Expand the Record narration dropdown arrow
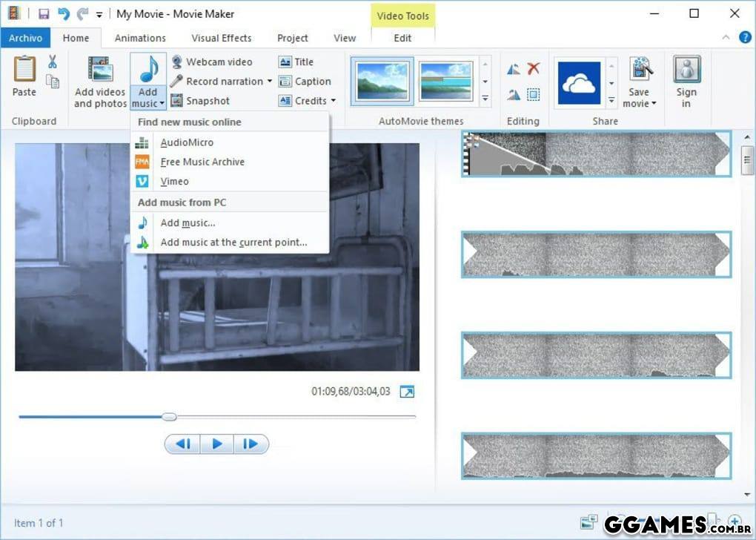Screen dimensions: 756x540 (x=270, y=82)
